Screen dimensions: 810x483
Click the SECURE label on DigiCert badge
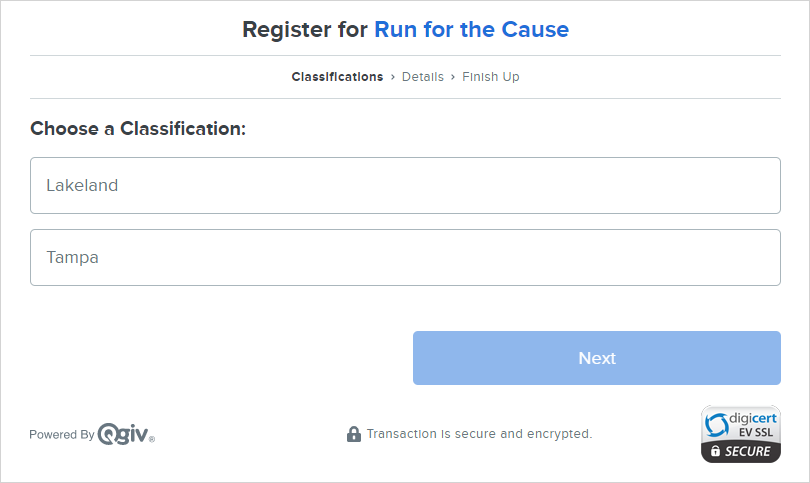(x=747, y=451)
